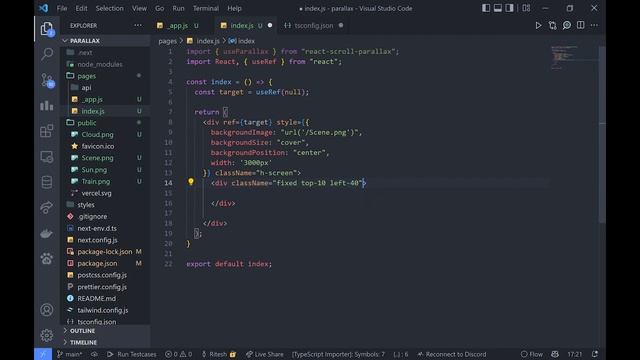The height and width of the screenshot is (360, 640).
Task: Open the charts icon in activity bar
Action: 47,105
